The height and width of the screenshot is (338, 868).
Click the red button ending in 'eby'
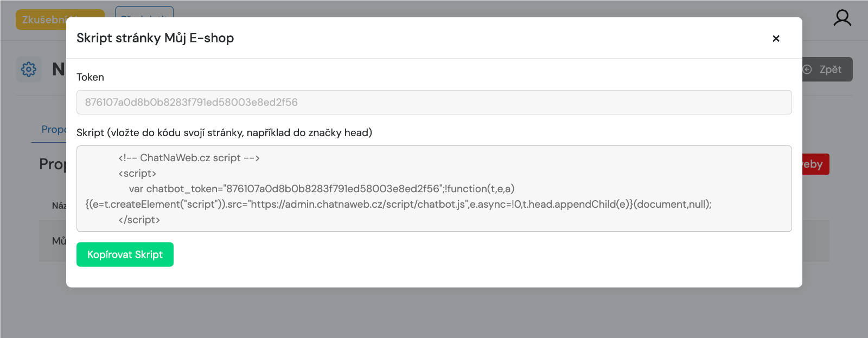point(815,164)
